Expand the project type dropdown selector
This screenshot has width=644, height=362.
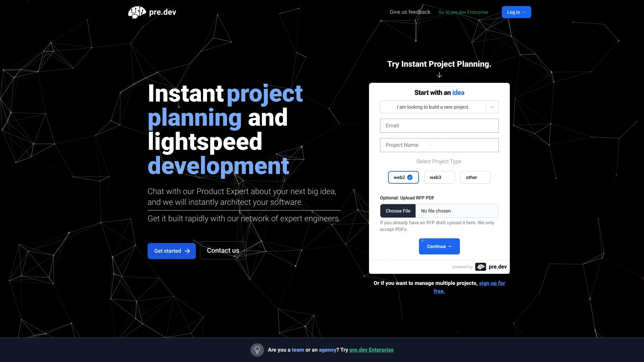(492, 107)
